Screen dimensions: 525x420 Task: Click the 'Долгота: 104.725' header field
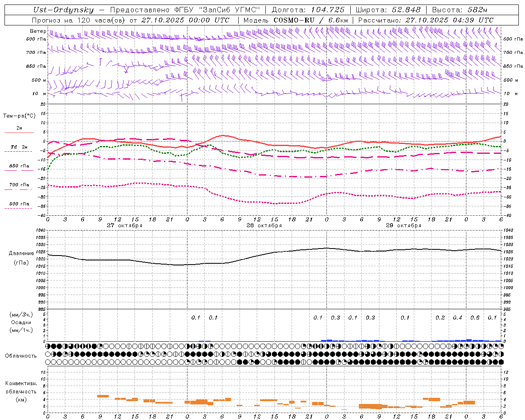pyautogui.click(x=308, y=10)
